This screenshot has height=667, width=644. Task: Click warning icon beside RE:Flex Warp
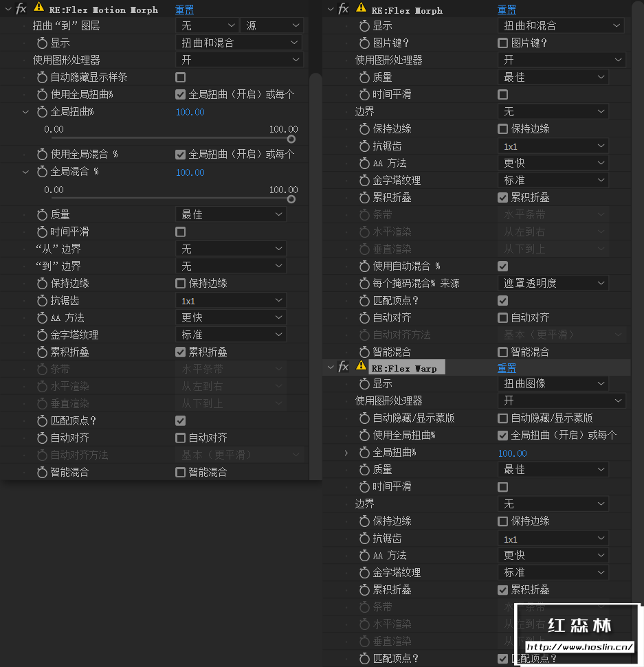[x=361, y=365]
